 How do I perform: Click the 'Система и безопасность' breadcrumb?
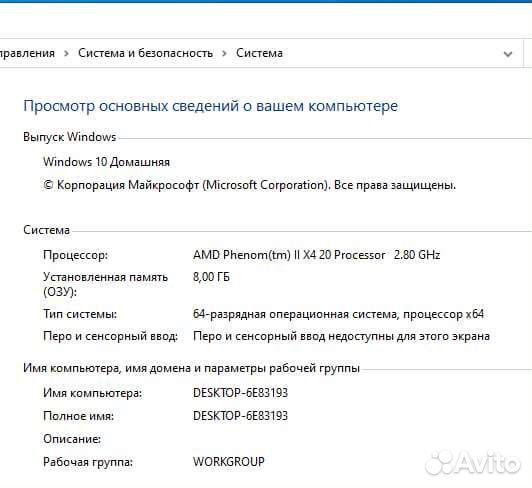pos(146,53)
